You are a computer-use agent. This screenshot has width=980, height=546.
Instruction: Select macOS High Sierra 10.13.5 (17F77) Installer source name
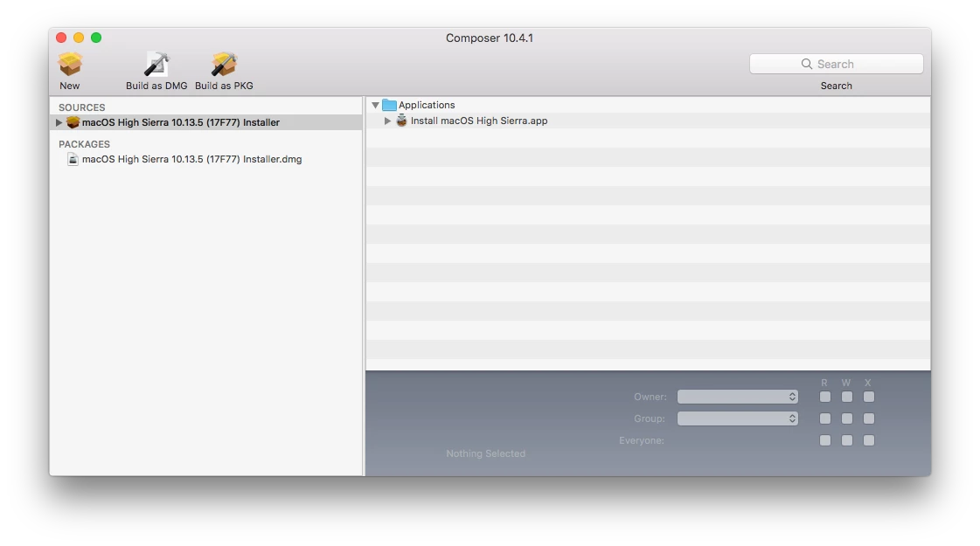[x=181, y=122]
